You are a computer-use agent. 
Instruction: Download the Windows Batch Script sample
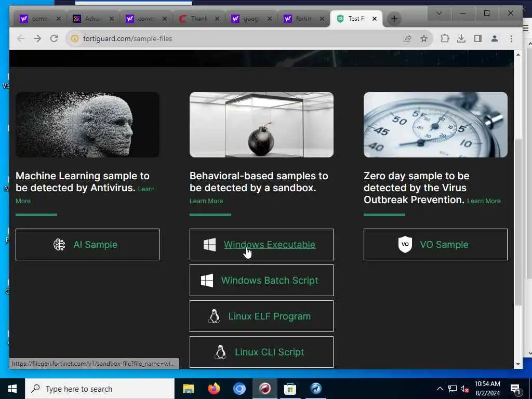(x=262, y=281)
